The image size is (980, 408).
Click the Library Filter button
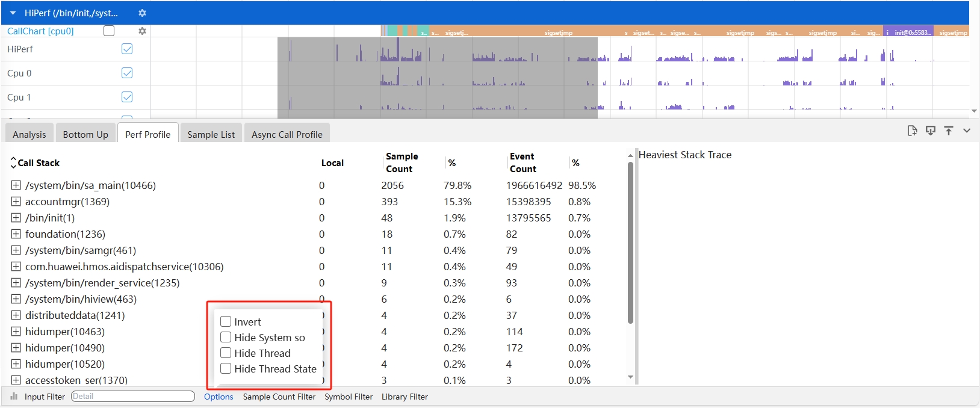coord(405,397)
